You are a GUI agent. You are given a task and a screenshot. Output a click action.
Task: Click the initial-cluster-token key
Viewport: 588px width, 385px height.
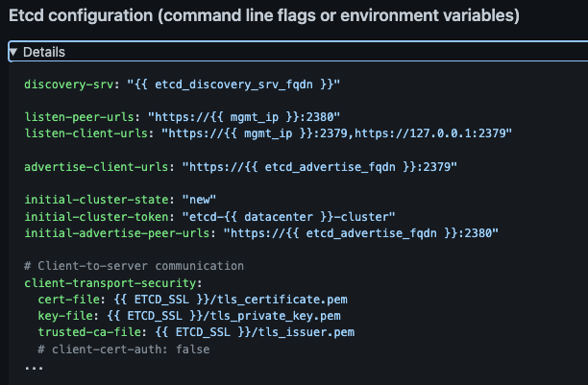pos(96,217)
